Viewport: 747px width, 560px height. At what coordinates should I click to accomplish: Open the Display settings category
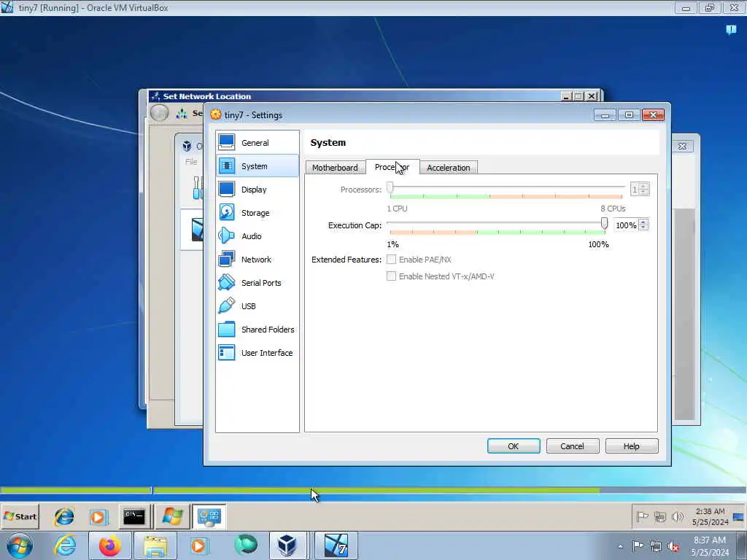click(x=258, y=189)
